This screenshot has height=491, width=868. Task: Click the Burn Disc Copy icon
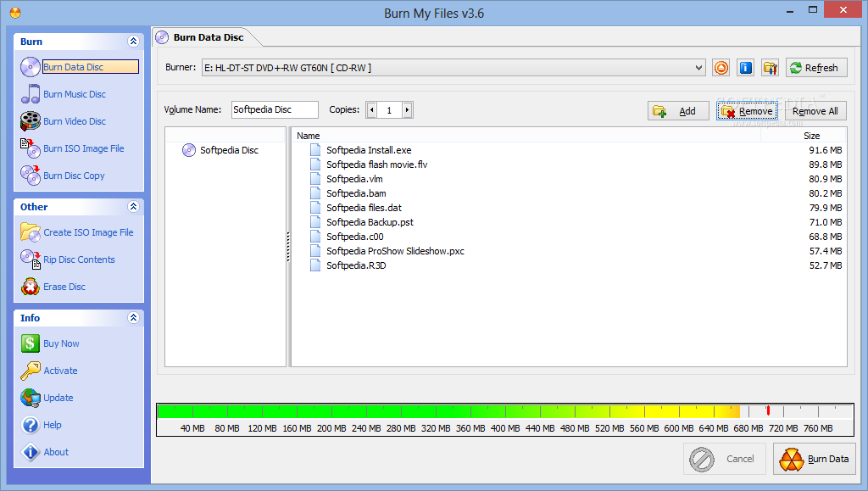click(31, 176)
